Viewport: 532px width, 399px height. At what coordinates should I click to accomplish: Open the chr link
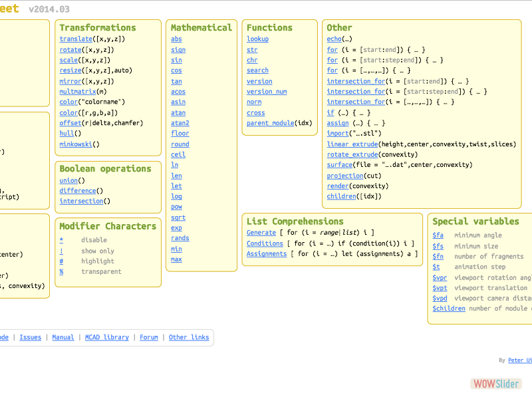(x=252, y=60)
